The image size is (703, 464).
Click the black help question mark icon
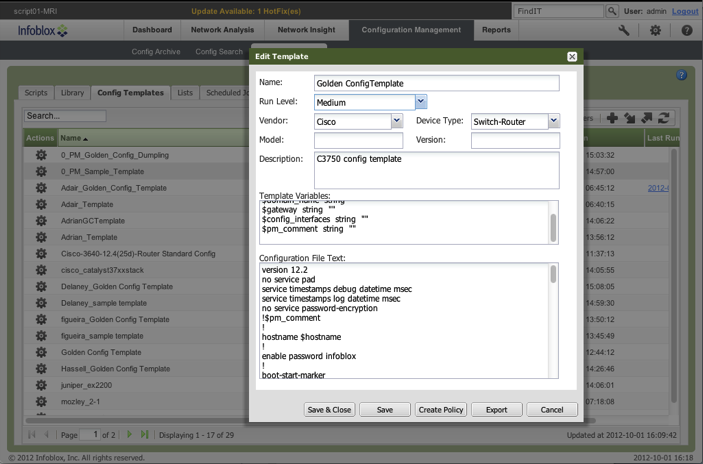coord(686,31)
